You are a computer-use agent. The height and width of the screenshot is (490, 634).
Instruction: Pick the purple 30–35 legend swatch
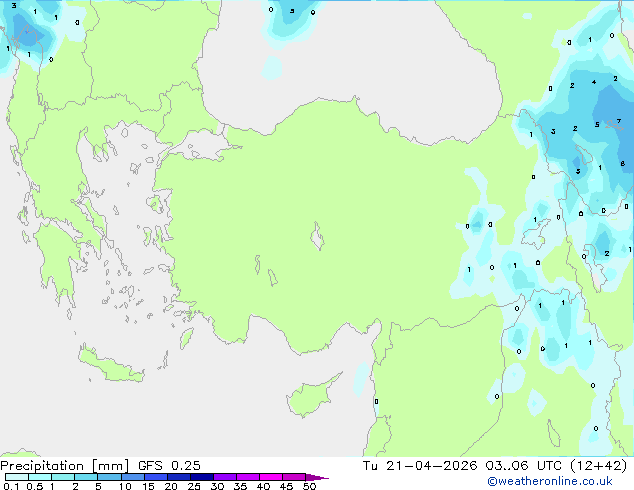(x=225, y=477)
